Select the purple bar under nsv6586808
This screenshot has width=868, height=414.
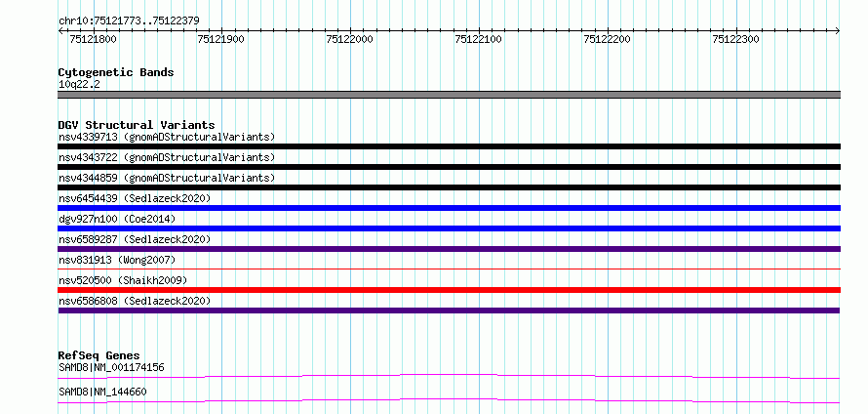point(449,310)
